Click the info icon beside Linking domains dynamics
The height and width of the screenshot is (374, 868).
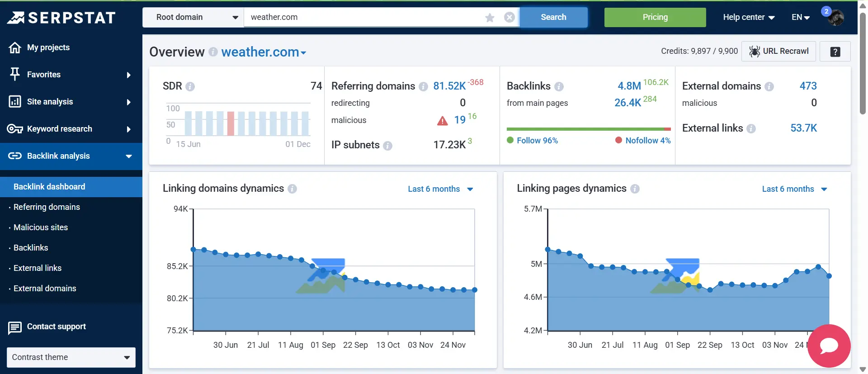pyautogui.click(x=292, y=189)
